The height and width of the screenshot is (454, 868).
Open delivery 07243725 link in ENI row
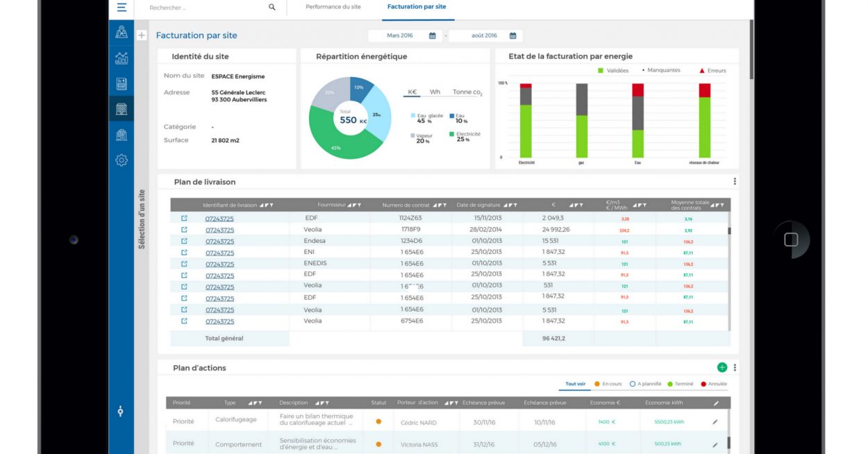click(219, 253)
